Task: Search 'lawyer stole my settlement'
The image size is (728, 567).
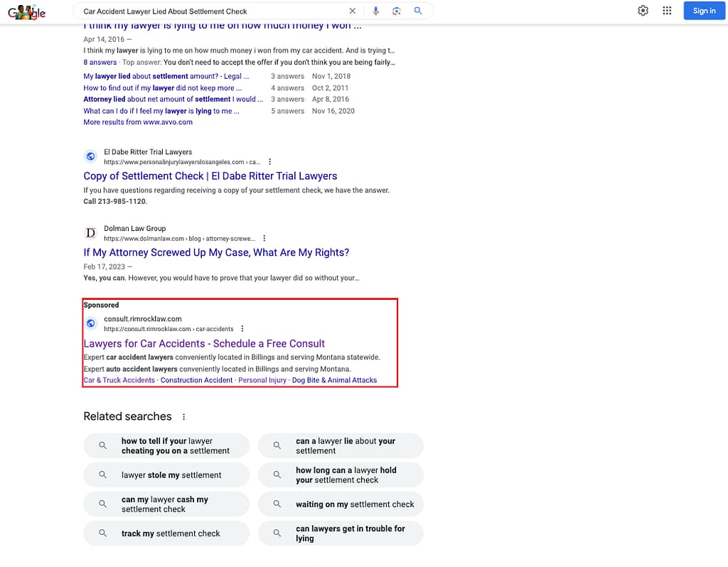Action: [166, 475]
